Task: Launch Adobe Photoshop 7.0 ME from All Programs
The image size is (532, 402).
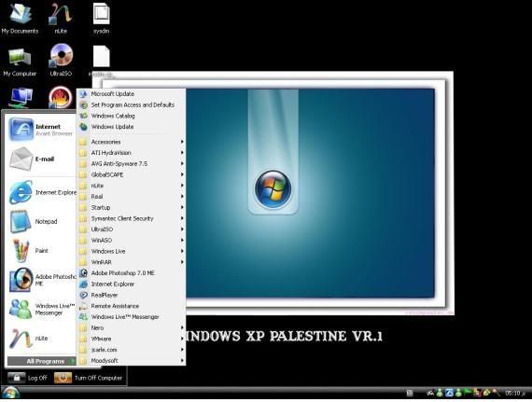Action: pos(131,273)
